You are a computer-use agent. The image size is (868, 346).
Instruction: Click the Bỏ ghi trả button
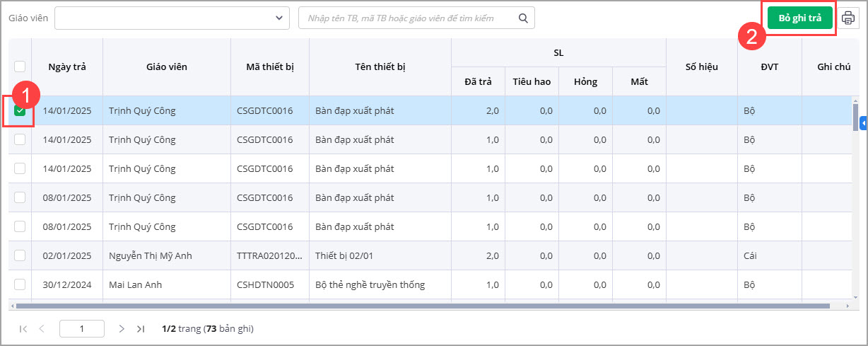[800, 18]
